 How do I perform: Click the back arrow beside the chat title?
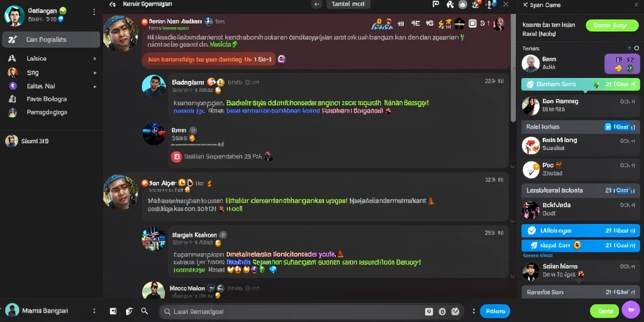point(113,4)
